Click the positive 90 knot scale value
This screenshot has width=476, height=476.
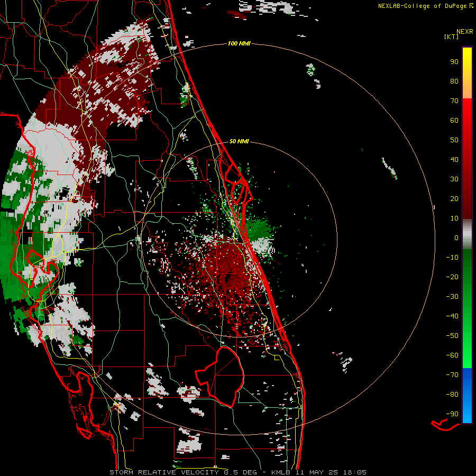click(454, 62)
